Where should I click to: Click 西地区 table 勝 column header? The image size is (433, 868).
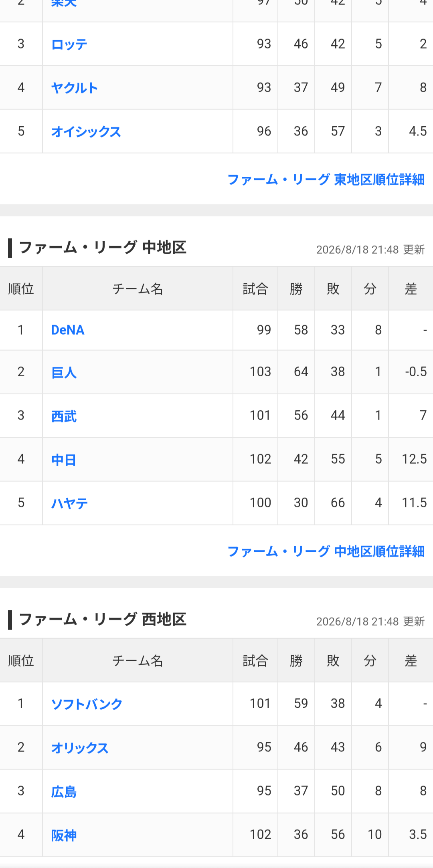[296, 660]
